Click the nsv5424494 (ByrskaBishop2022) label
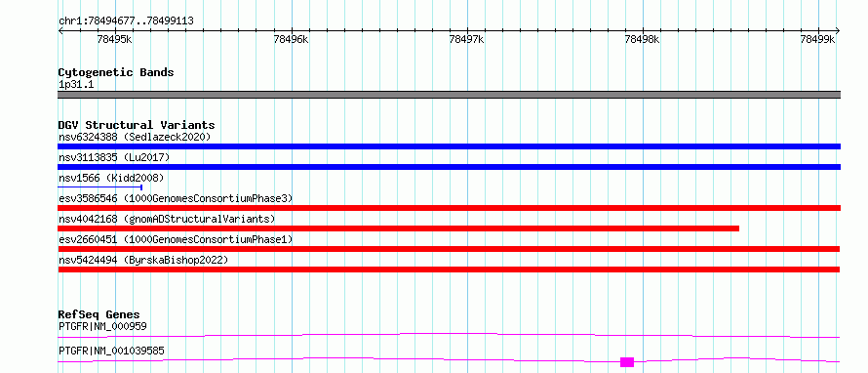Screen dimensions: 868x373 coord(143,260)
